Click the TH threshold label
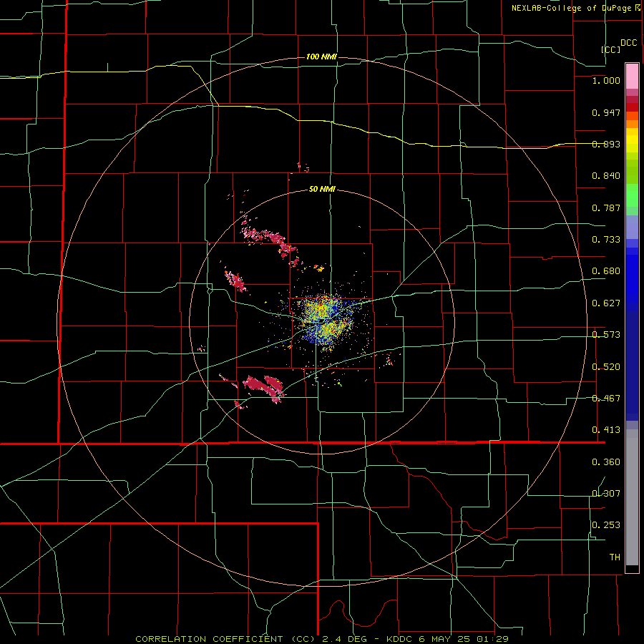This screenshot has height=644, width=644. [615, 557]
